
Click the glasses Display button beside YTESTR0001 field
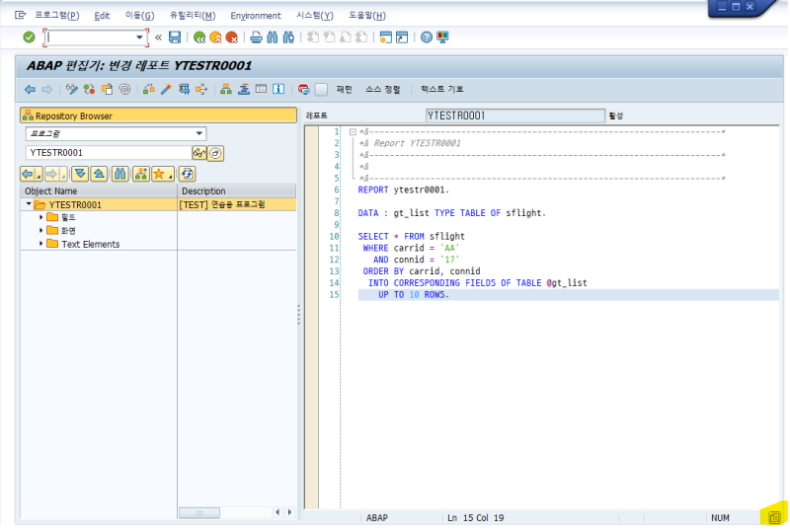(199, 153)
